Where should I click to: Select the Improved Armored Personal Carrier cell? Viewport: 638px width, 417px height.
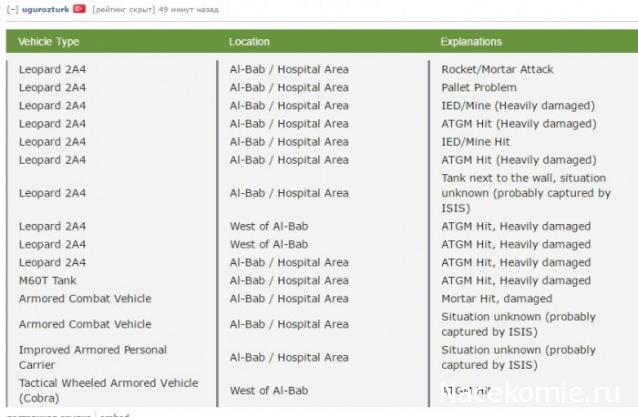[x=93, y=357]
